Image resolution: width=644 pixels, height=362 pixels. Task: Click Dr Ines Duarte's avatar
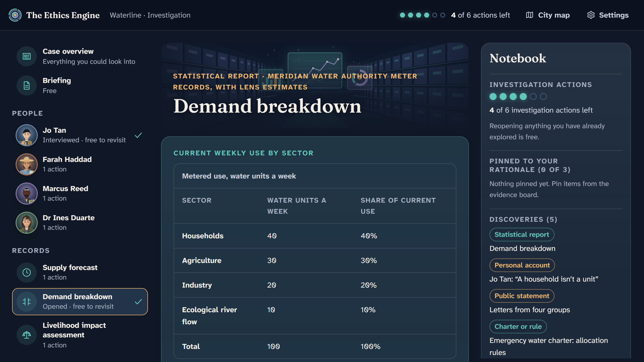pyautogui.click(x=27, y=223)
